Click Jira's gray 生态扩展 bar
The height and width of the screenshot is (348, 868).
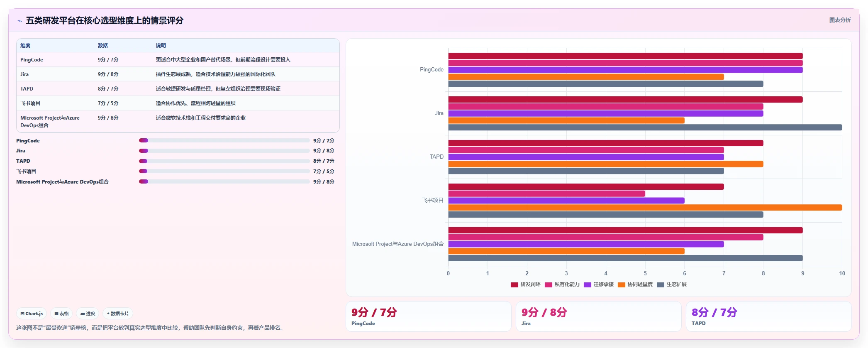(645, 127)
